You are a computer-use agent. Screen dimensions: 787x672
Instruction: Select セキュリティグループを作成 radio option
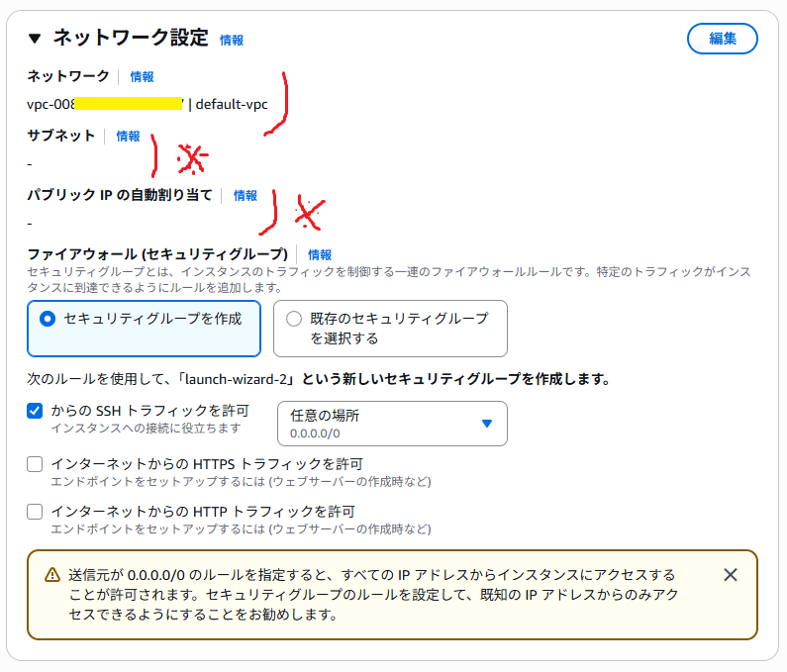click(46, 319)
